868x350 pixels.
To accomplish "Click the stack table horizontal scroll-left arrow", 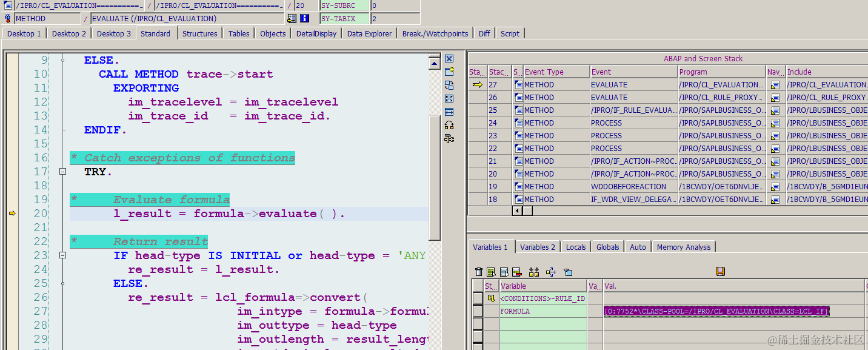I will tap(517, 210).
